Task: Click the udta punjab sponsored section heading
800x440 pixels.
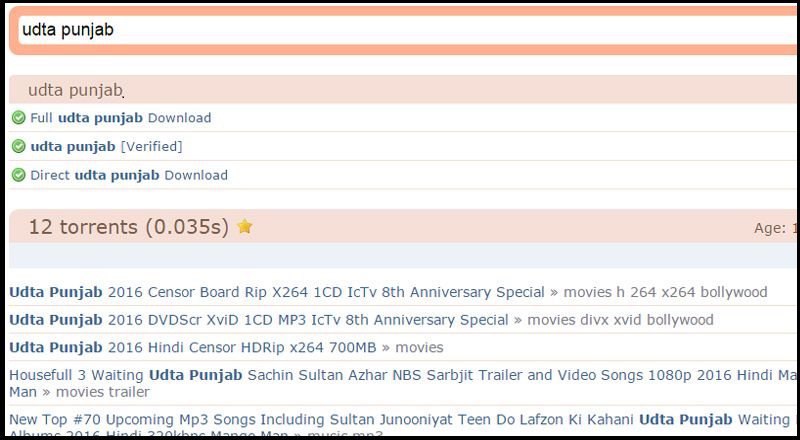Action: (x=76, y=90)
